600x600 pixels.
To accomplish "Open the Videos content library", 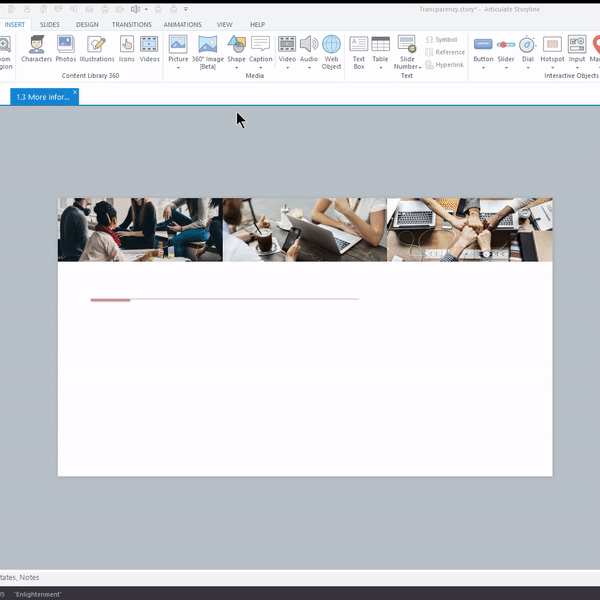I will tap(149, 49).
